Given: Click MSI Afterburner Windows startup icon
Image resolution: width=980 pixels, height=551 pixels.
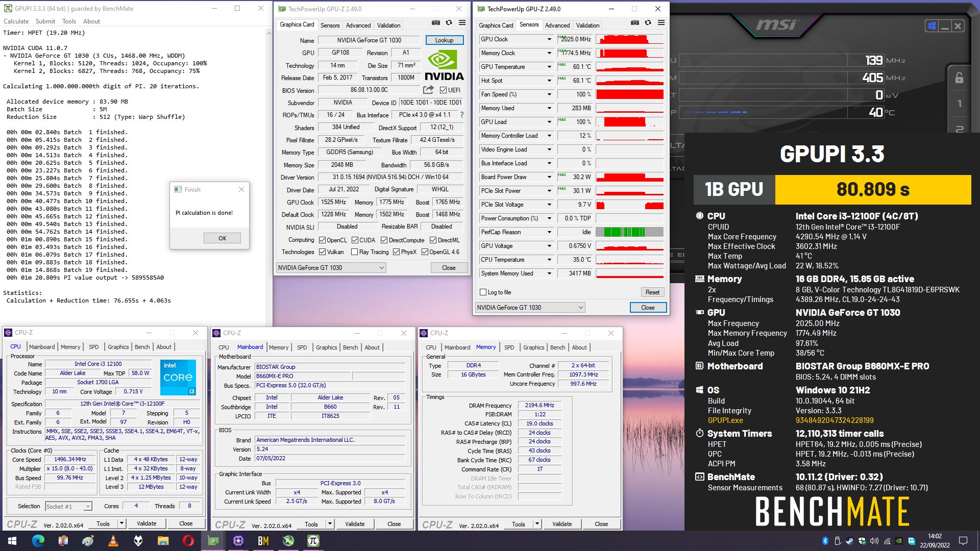Looking at the screenshot, I should [x=932, y=26].
